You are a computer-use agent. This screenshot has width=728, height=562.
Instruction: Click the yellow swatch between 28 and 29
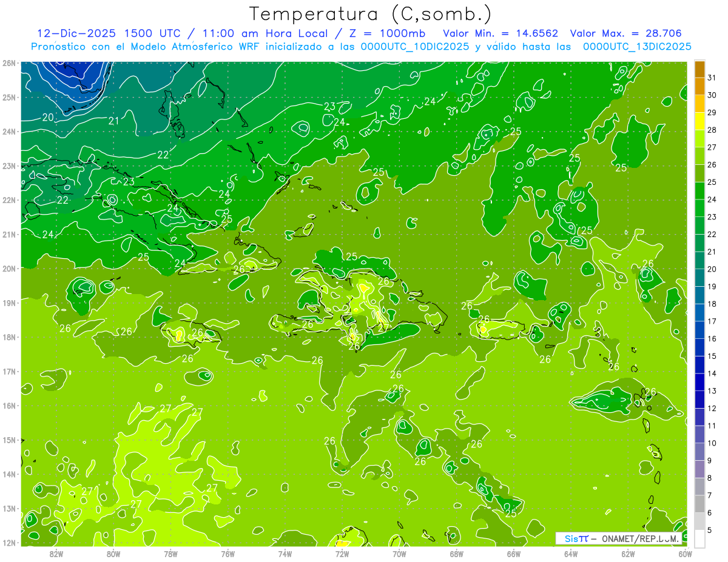click(x=699, y=122)
